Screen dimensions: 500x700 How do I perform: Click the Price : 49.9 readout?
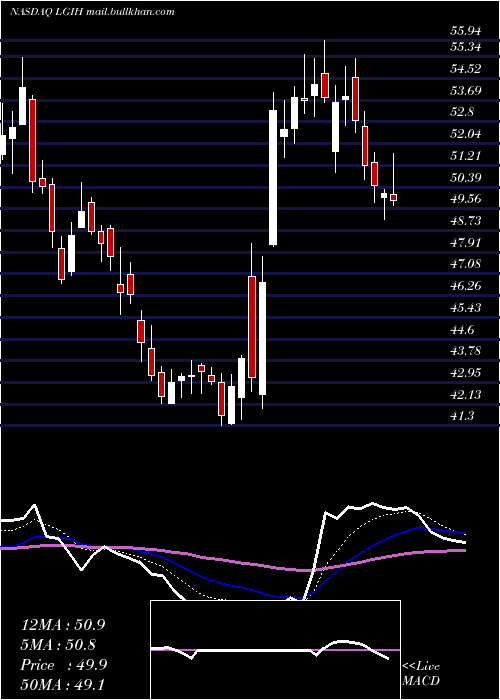coord(64,665)
